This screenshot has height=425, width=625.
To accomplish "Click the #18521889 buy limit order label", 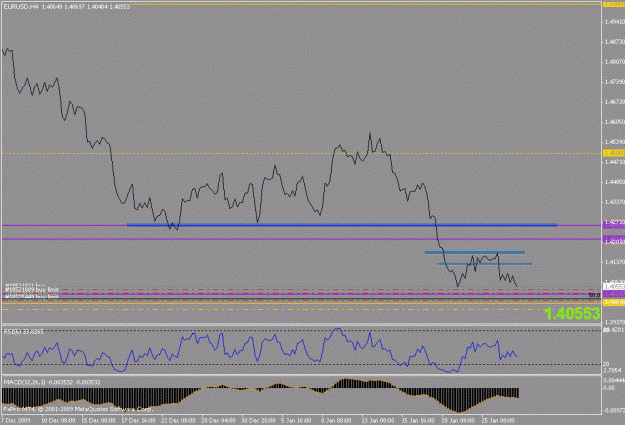I will click(x=31, y=289).
